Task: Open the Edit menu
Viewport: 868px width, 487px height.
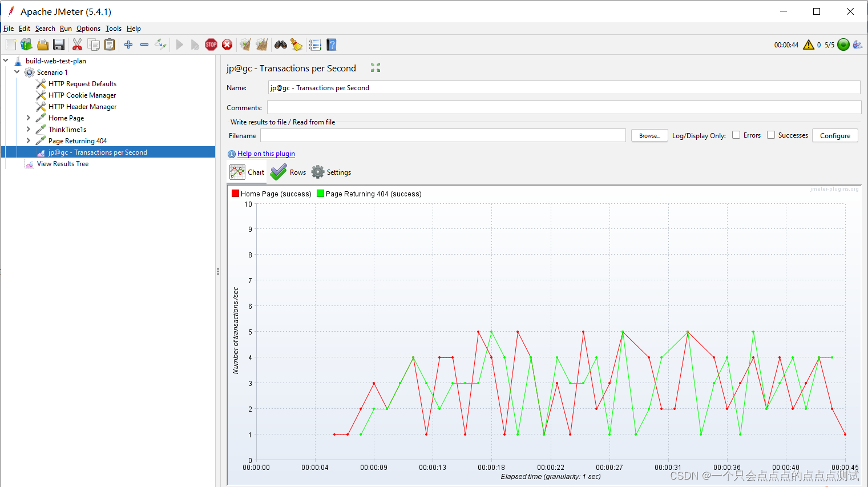Action: [x=25, y=29]
